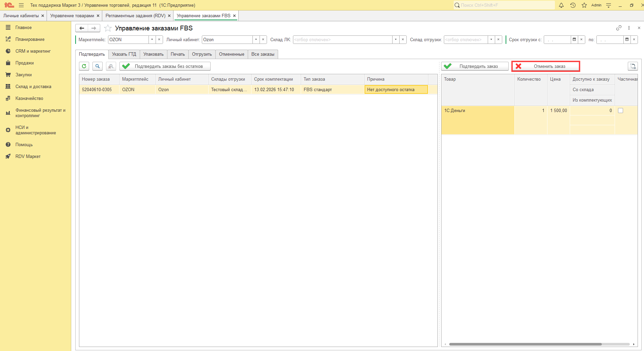Open notifications bell icon
This screenshot has height=351, width=644.
click(x=561, y=5)
